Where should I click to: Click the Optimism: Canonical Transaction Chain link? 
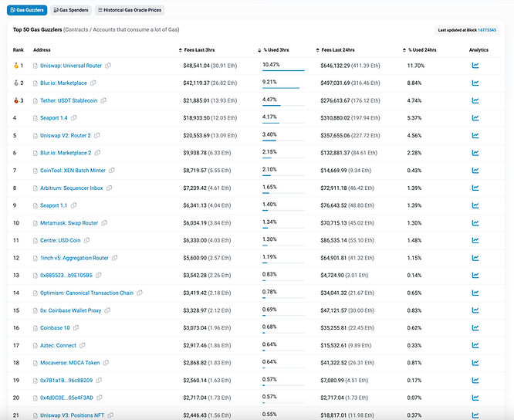[x=86, y=293]
